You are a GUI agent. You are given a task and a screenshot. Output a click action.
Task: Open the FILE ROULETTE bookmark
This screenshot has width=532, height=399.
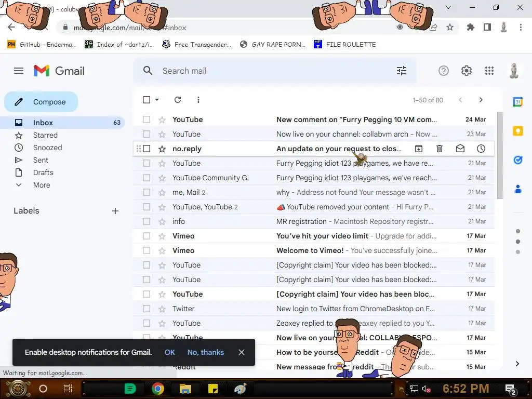click(345, 45)
